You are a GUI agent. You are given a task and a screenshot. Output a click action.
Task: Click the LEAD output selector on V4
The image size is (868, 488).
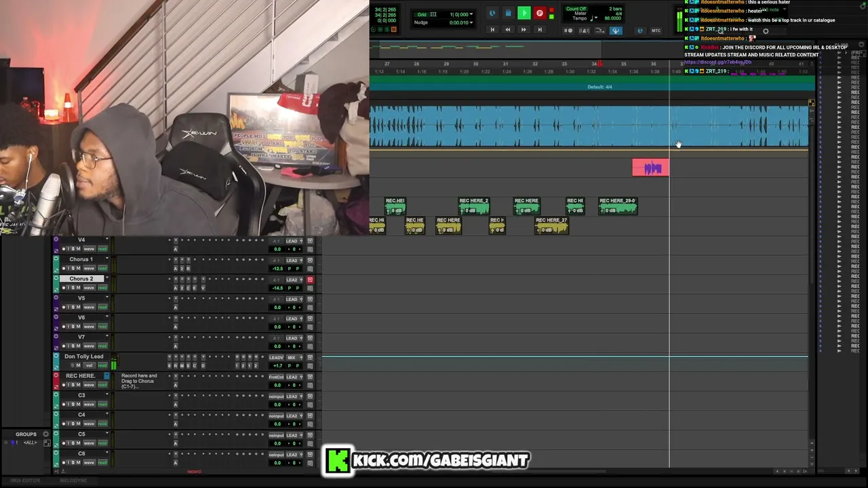click(292, 241)
